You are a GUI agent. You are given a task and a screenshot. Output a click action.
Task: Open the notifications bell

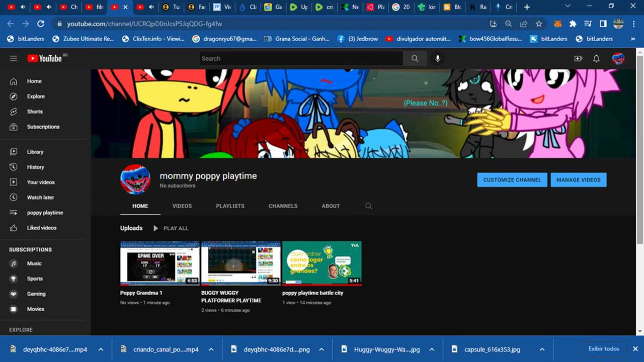tap(596, 58)
